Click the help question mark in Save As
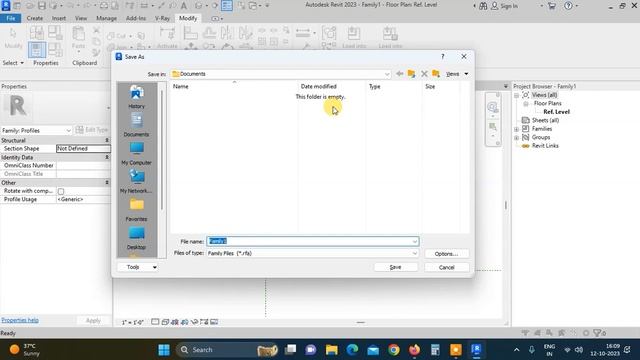Screen dimensions: 640x360 tap(442, 57)
